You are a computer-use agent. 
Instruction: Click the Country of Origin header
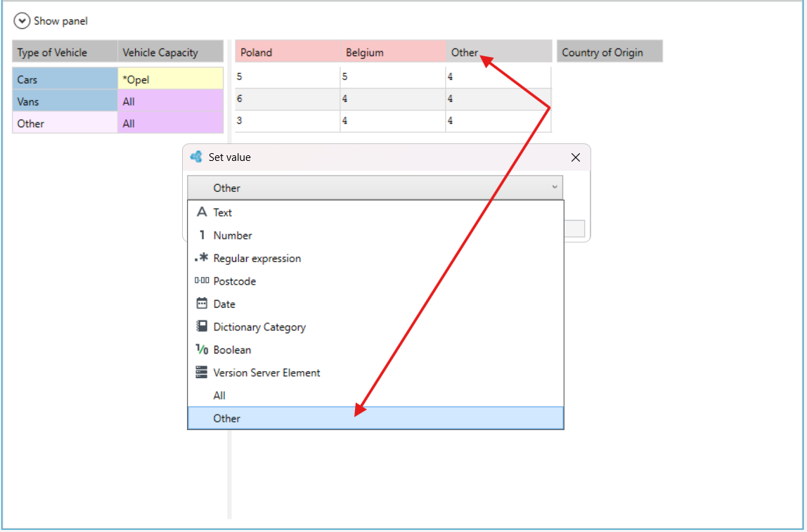point(609,52)
